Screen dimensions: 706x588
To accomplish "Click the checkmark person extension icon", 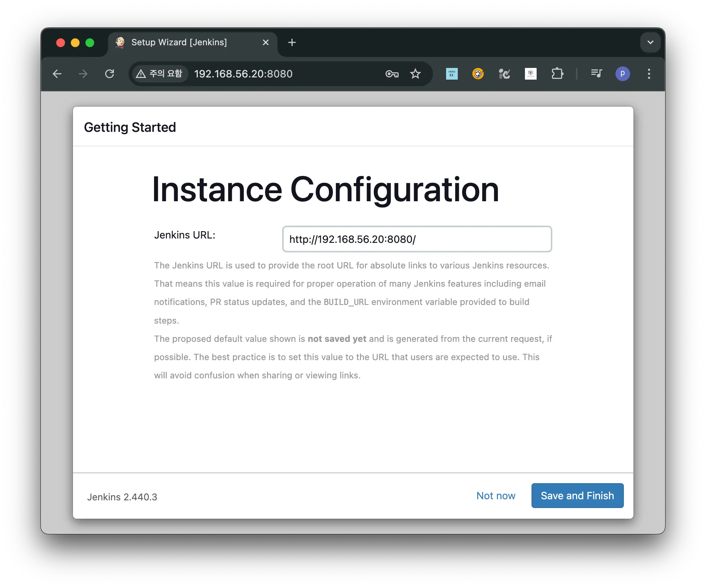I will coord(504,74).
